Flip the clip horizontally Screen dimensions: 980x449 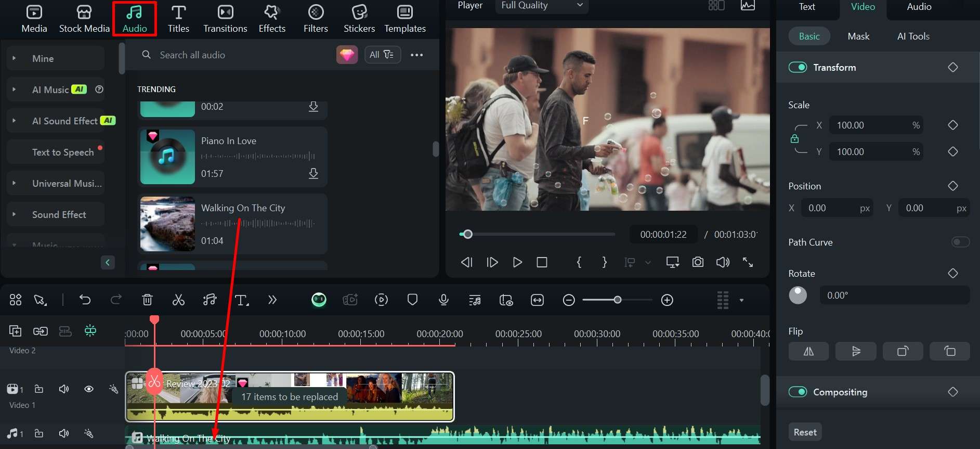pyautogui.click(x=808, y=351)
